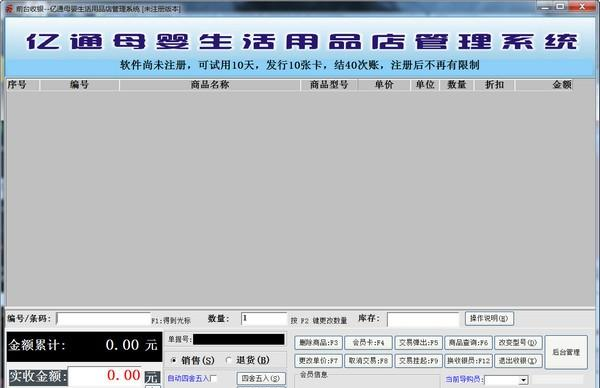Suspend the transaction with 交易挂起:F9

tap(419, 361)
